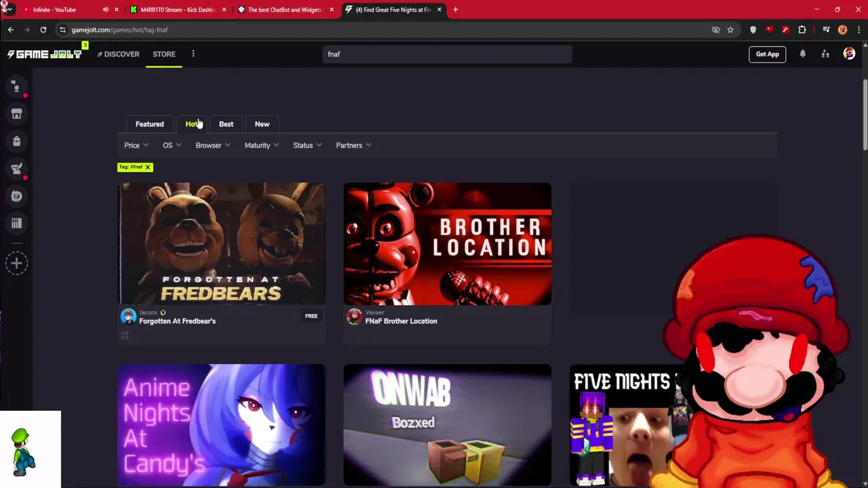The height and width of the screenshot is (488, 868).
Task: Open the Anime Nights At Candy's thumbnail
Action: coord(222,426)
